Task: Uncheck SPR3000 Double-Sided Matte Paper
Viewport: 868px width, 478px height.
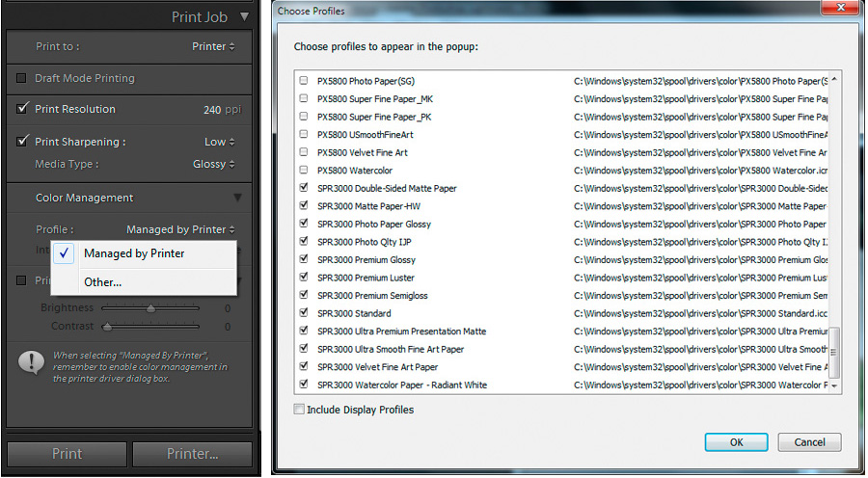Action: tap(304, 188)
